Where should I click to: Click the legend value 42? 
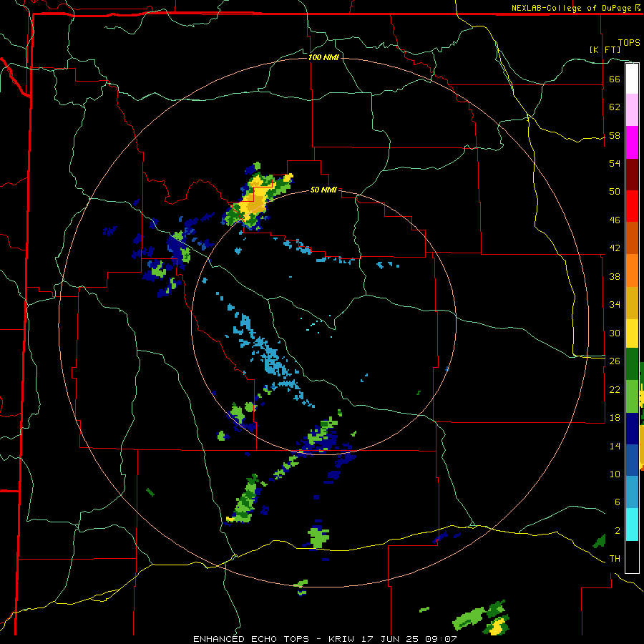point(615,248)
